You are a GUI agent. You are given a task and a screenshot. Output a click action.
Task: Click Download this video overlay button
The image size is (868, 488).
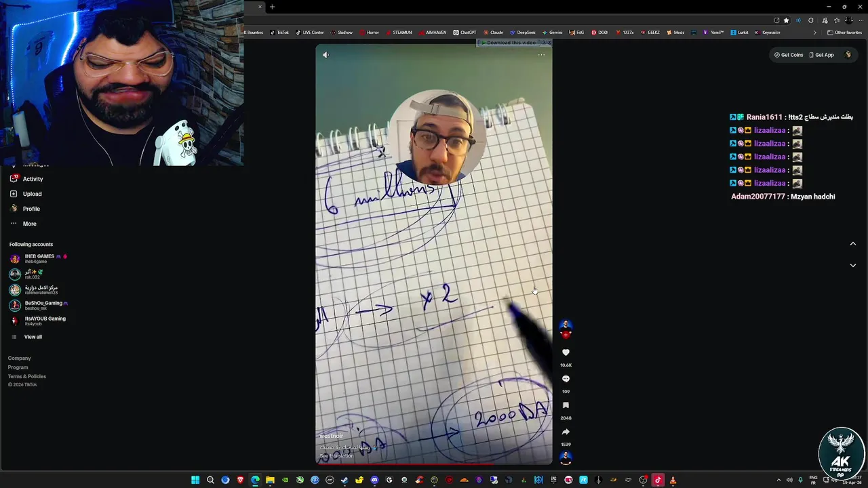pos(508,43)
